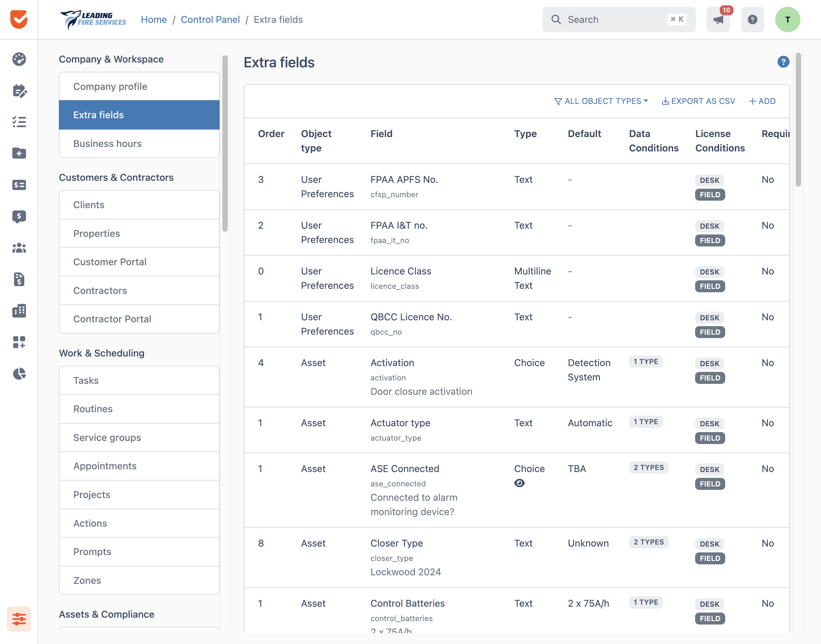The width and height of the screenshot is (821, 644).
Task: Click the help question mark in top bar
Action: pos(752,19)
